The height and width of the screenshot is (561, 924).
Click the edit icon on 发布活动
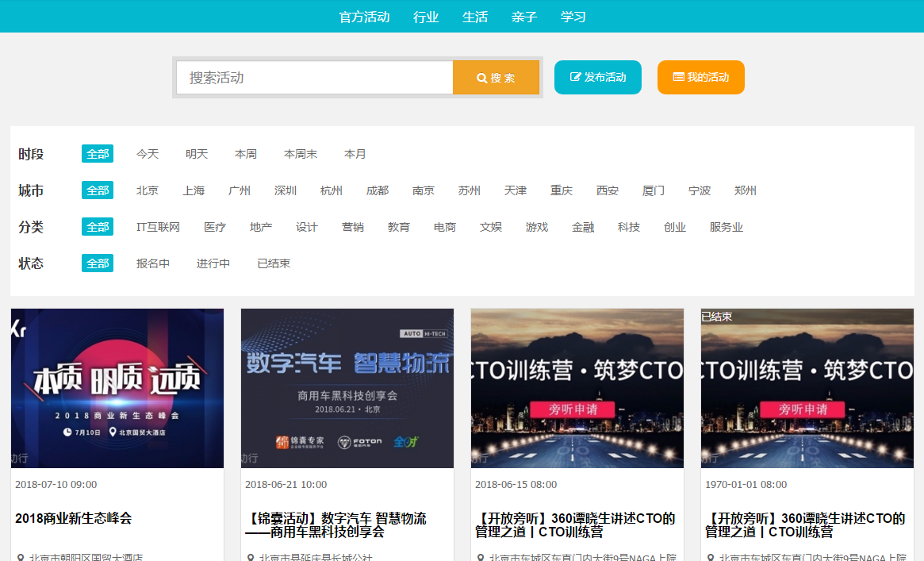pyautogui.click(x=575, y=77)
